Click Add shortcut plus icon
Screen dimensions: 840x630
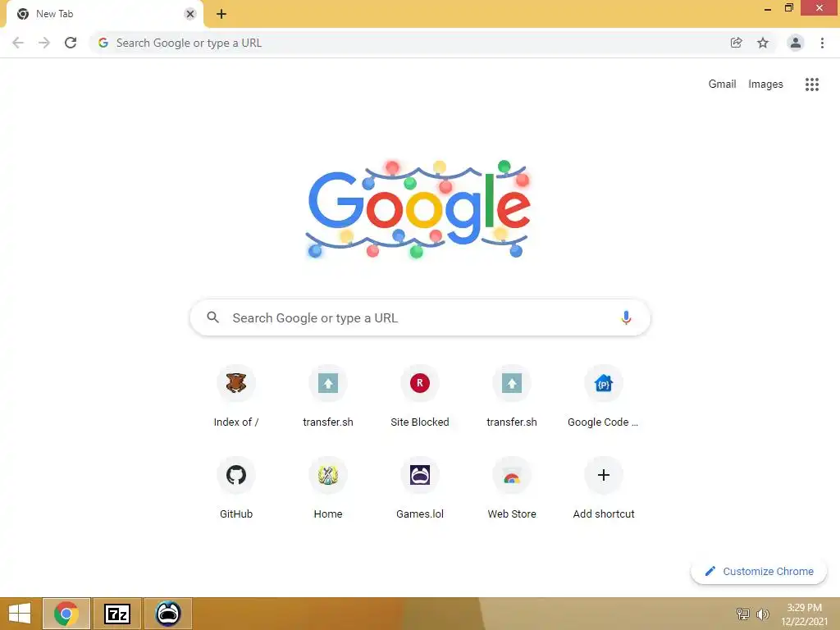[604, 475]
